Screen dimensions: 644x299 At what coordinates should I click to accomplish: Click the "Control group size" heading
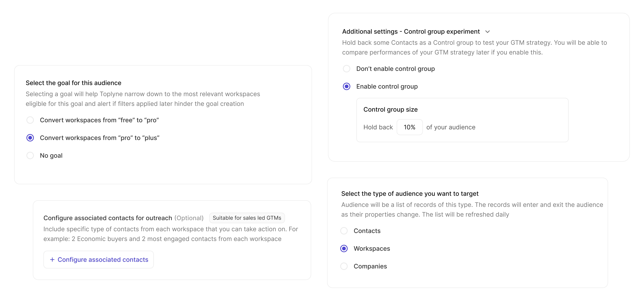point(390,109)
